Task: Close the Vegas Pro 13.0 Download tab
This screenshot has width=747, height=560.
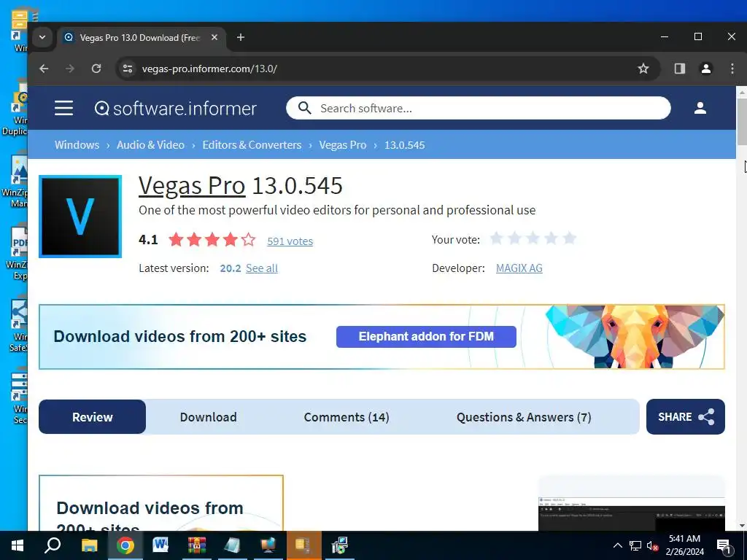Action: coord(214,37)
